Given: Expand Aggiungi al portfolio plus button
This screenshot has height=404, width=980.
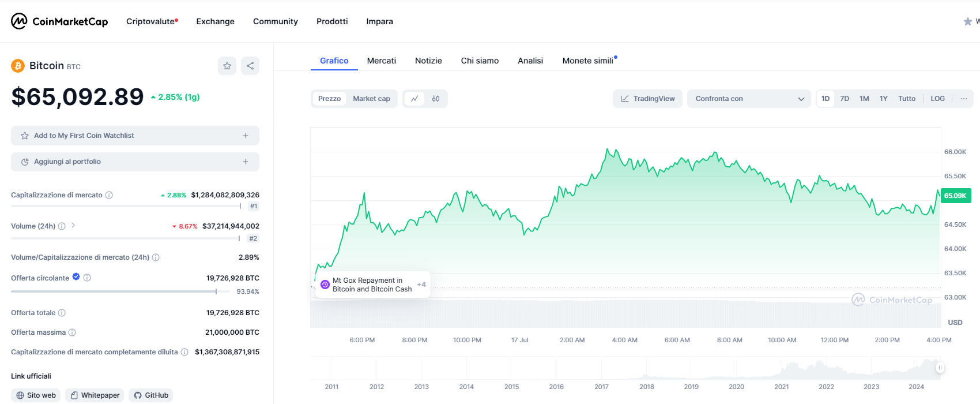Looking at the screenshot, I should tap(246, 162).
